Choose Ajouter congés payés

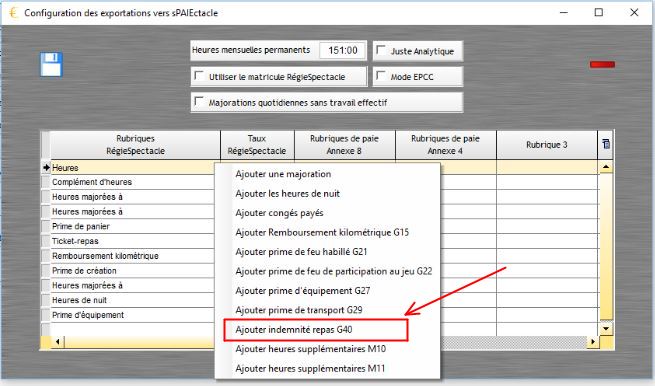point(328,213)
